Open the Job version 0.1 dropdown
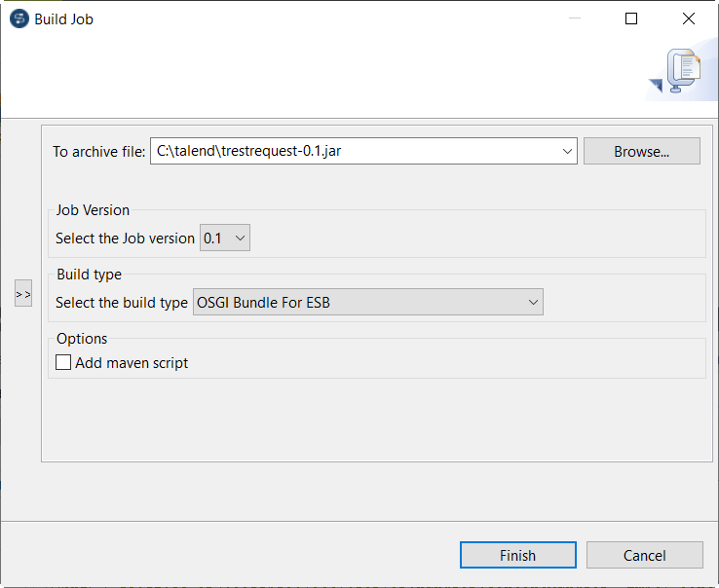Image resolution: width=719 pixels, height=588 pixels. click(225, 239)
